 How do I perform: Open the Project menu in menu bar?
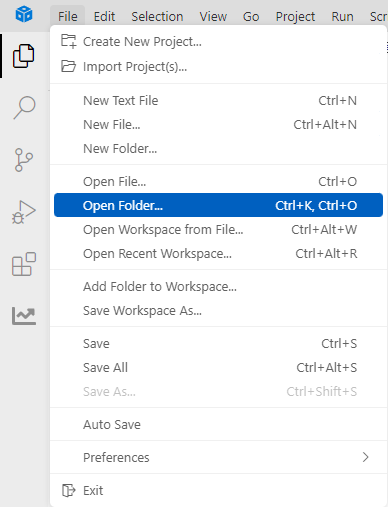coord(295,16)
